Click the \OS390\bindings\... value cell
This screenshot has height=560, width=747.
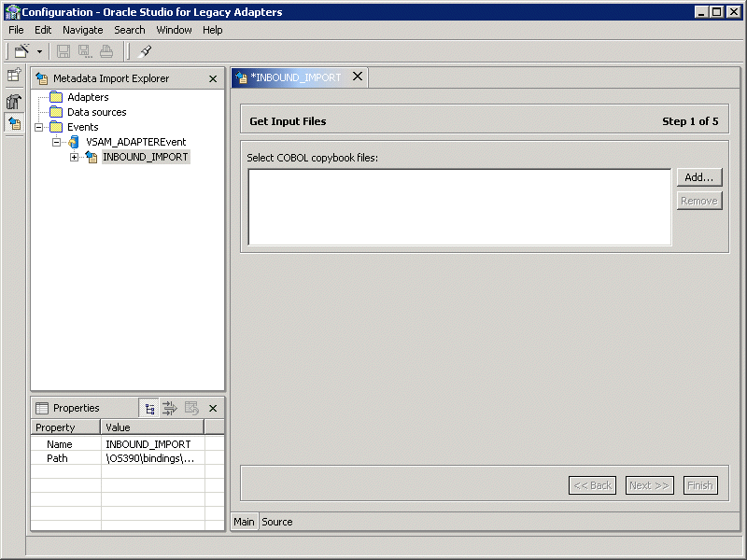click(x=153, y=458)
